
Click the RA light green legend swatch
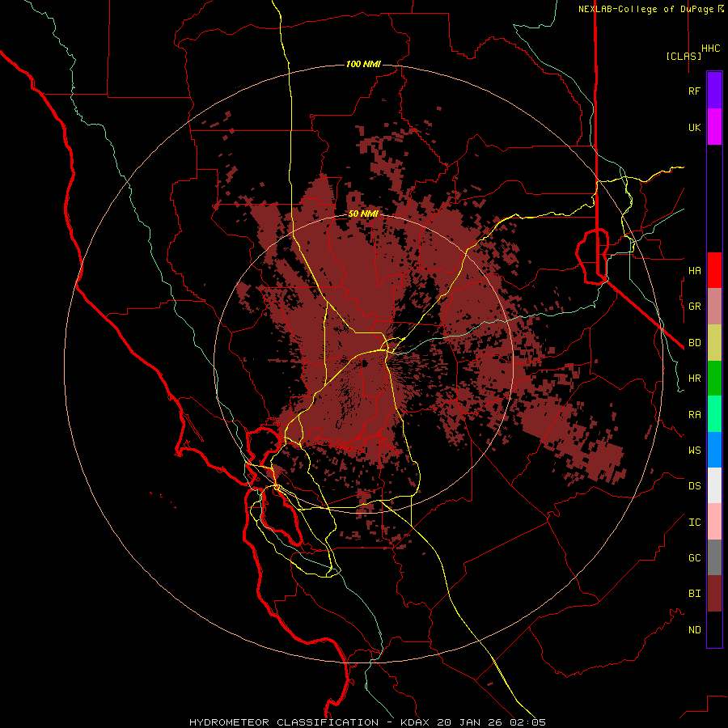click(714, 414)
